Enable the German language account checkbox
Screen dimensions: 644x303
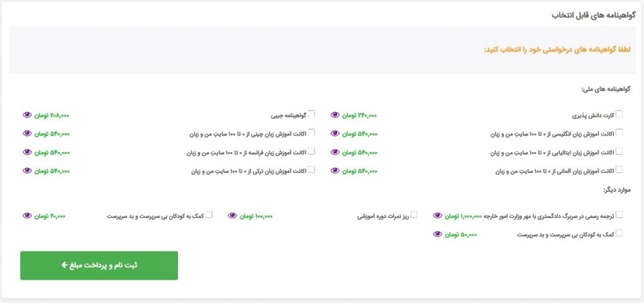[619, 170]
